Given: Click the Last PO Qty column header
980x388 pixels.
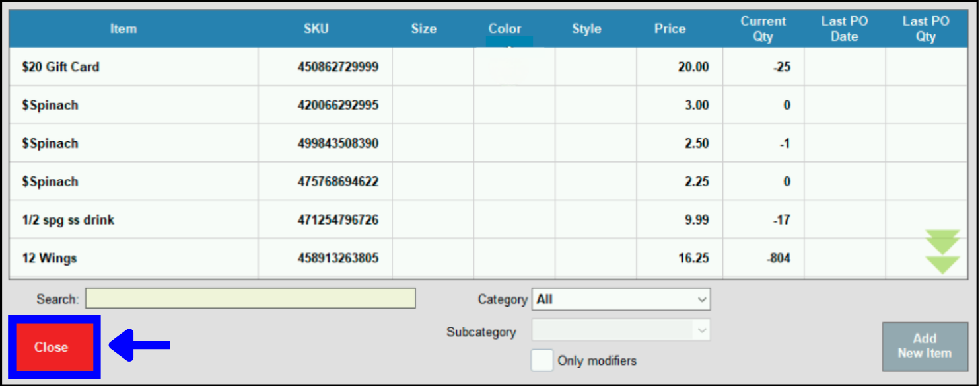Looking at the screenshot, I should pyautogui.click(x=925, y=29).
